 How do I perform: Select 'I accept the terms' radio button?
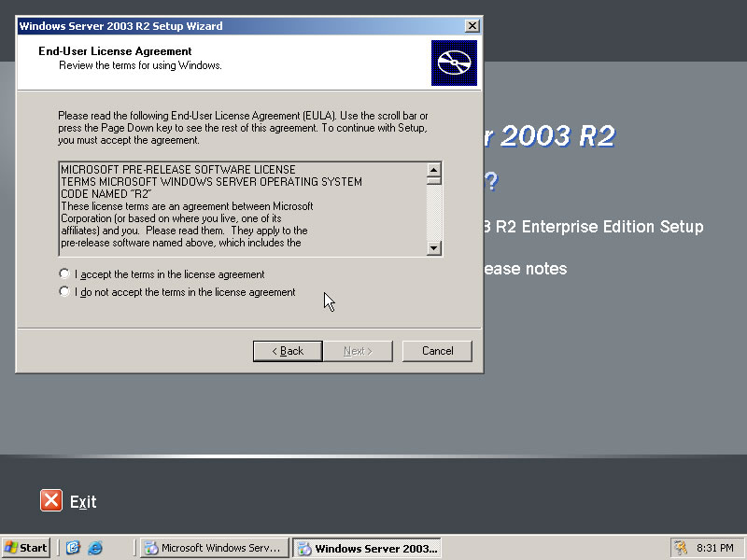(64, 274)
